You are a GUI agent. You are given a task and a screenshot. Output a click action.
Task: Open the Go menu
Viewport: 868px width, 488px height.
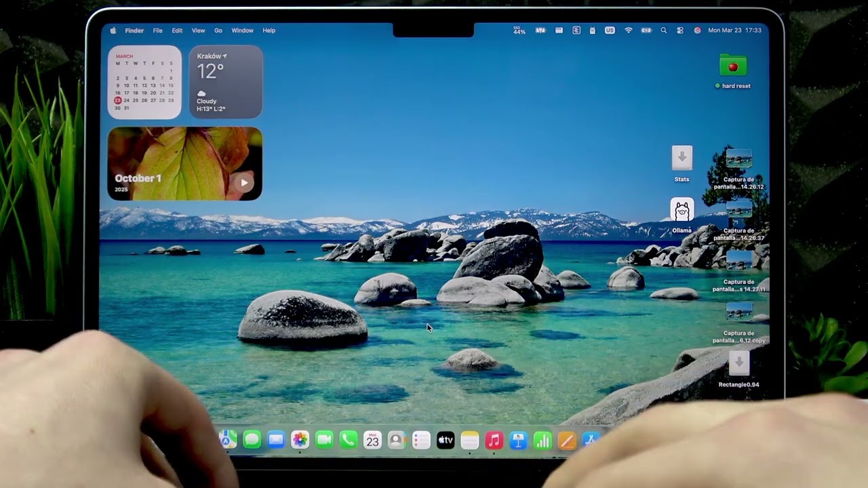click(218, 30)
